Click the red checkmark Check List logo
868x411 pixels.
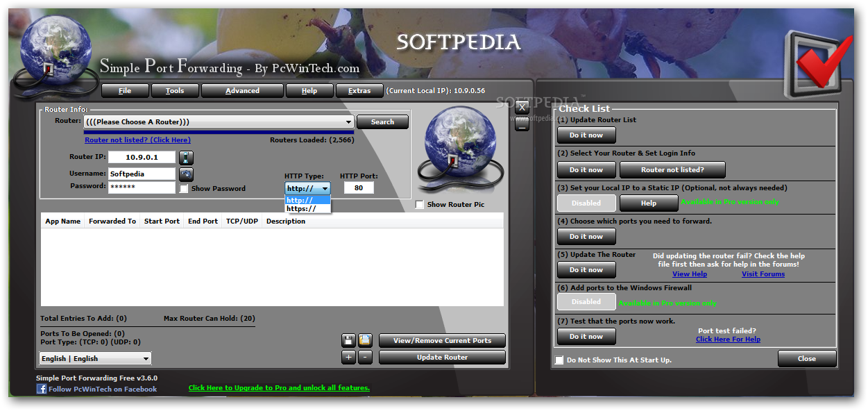point(819,65)
